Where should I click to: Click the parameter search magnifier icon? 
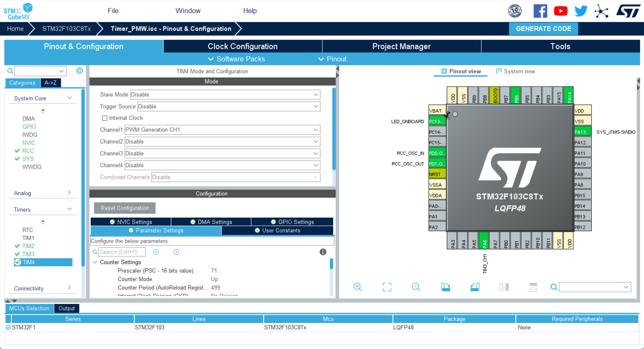pyautogui.click(x=95, y=252)
